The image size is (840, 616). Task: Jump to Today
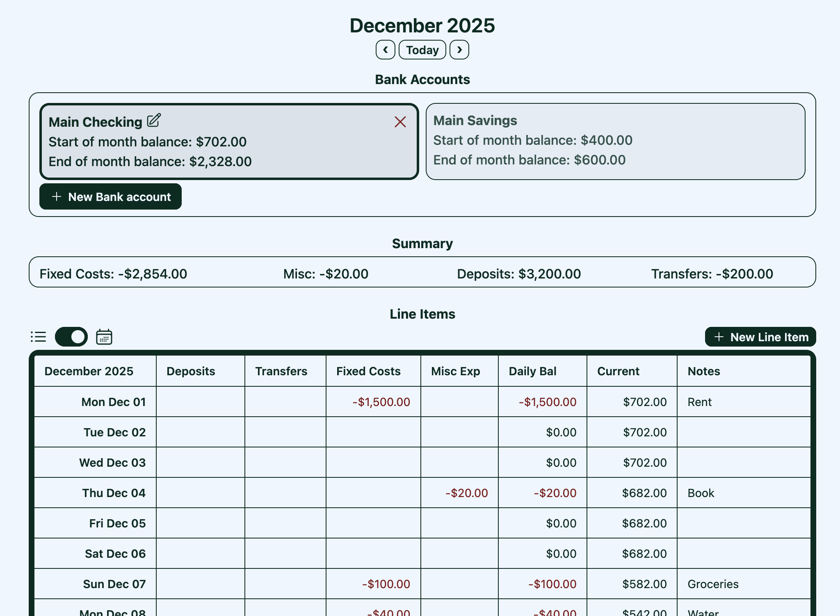pyautogui.click(x=422, y=50)
